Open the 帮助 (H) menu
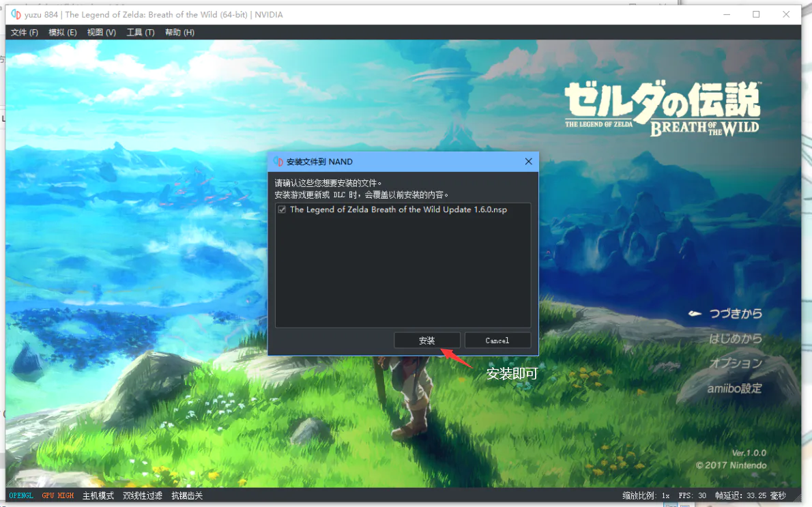Image resolution: width=812 pixels, height=507 pixels. point(179,32)
